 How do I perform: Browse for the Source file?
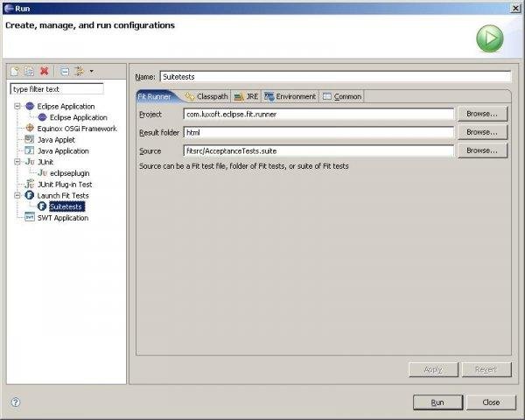coord(482,150)
